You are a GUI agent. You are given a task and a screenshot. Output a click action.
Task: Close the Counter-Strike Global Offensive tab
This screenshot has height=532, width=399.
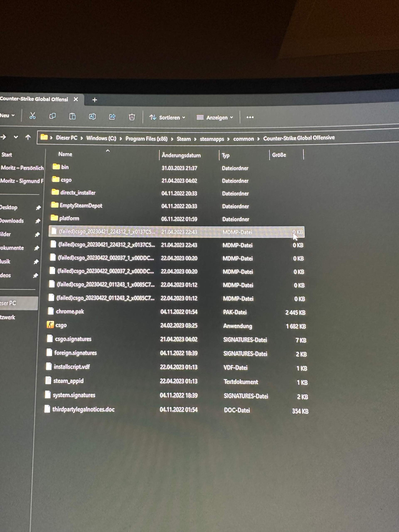(76, 99)
